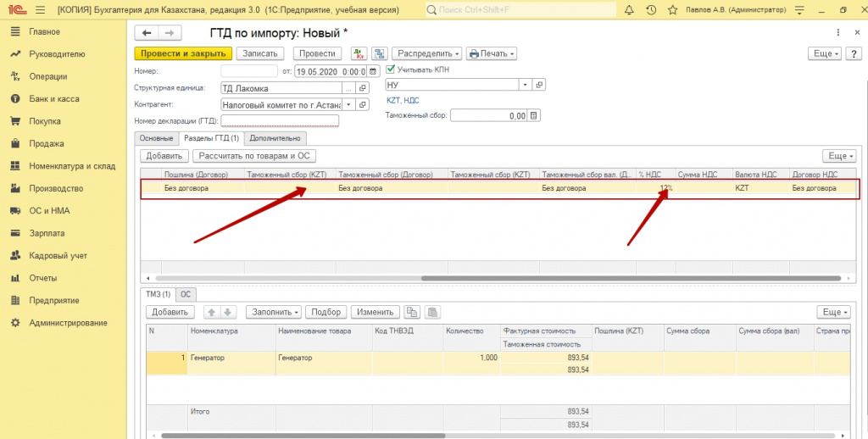The height and width of the screenshot is (439, 868).
Task: Focus the Номер декларации (ГТД) field
Action: [280, 120]
